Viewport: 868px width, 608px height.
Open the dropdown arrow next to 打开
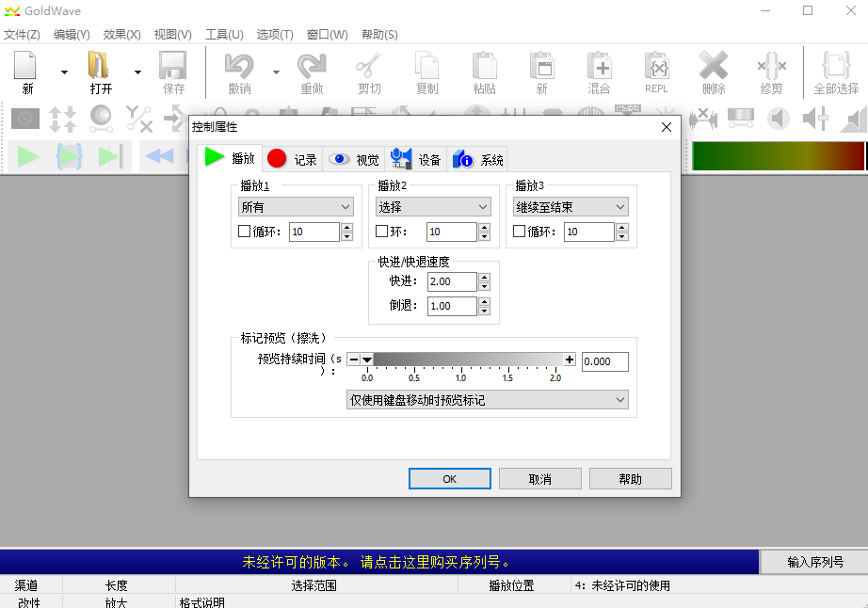[137, 72]
